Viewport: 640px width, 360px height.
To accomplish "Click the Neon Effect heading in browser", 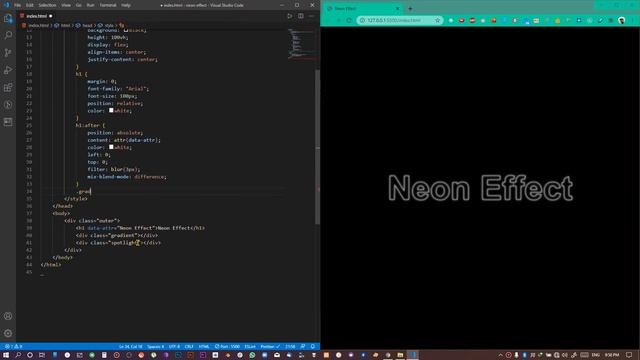I will point(480,188).
